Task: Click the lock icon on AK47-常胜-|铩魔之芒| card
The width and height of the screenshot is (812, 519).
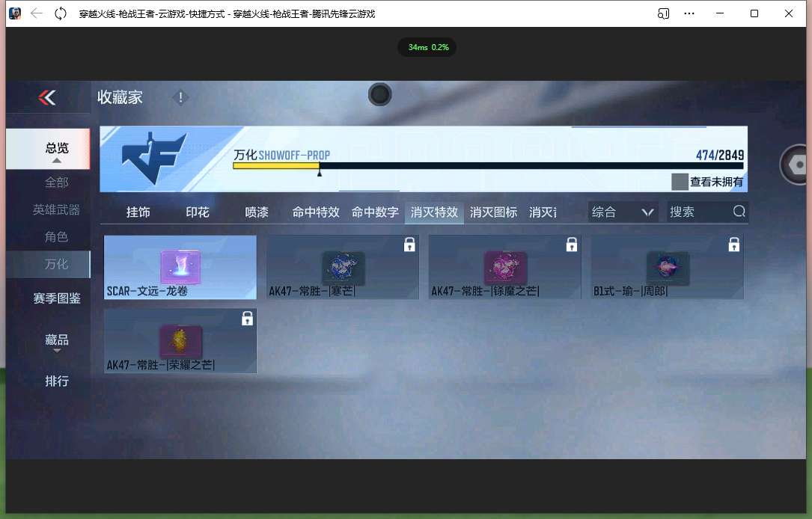Action: (x=572, y=245)
